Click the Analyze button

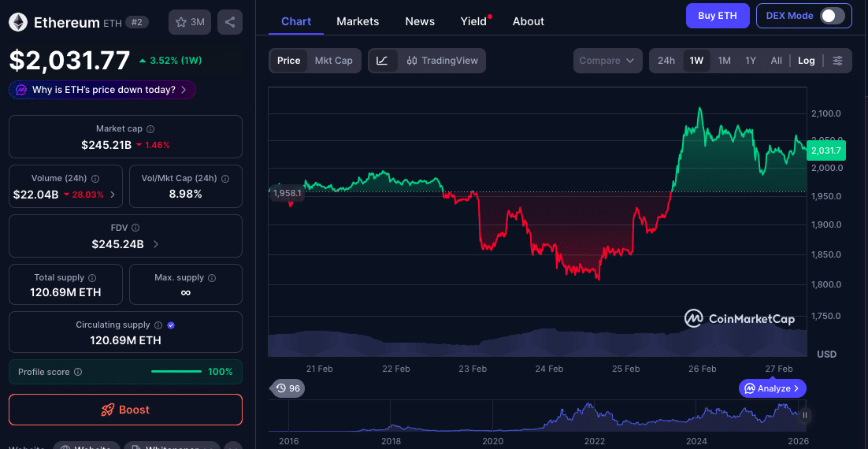click(x=772, y=388)
